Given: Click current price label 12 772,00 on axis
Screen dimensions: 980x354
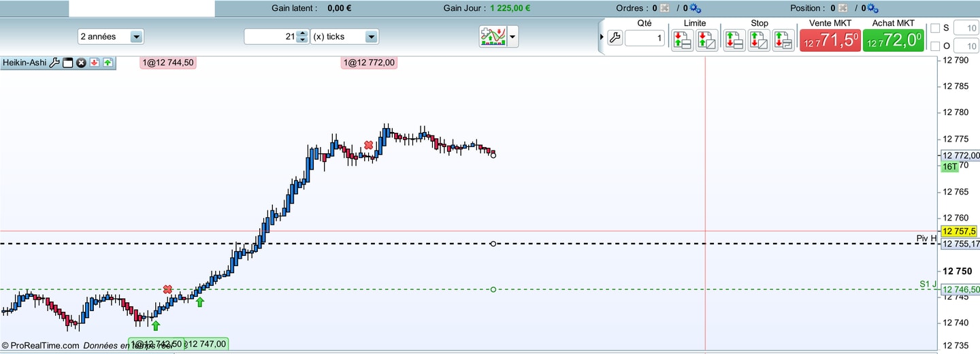Looking at the screenshot, I should point(960,155).
